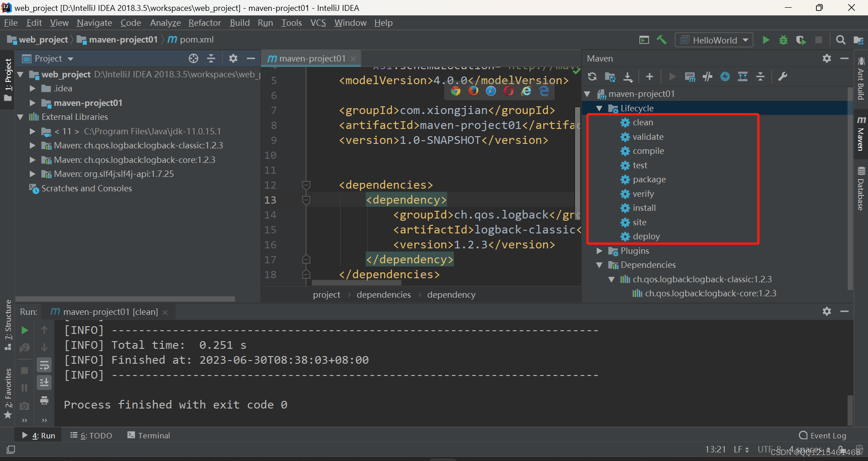Viewport: 868px width, 461px height.
Task: Generate sources and update folders icon
Action: [610, 77]
